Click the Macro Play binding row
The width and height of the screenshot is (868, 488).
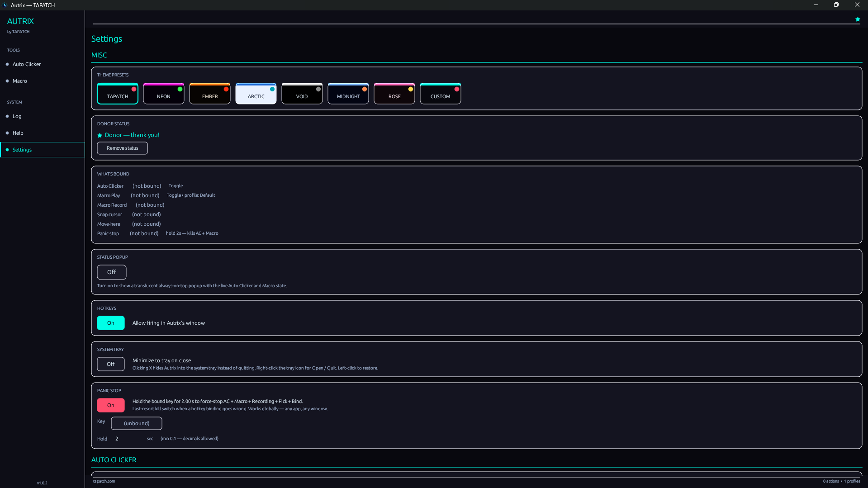[x=156, y=195]
